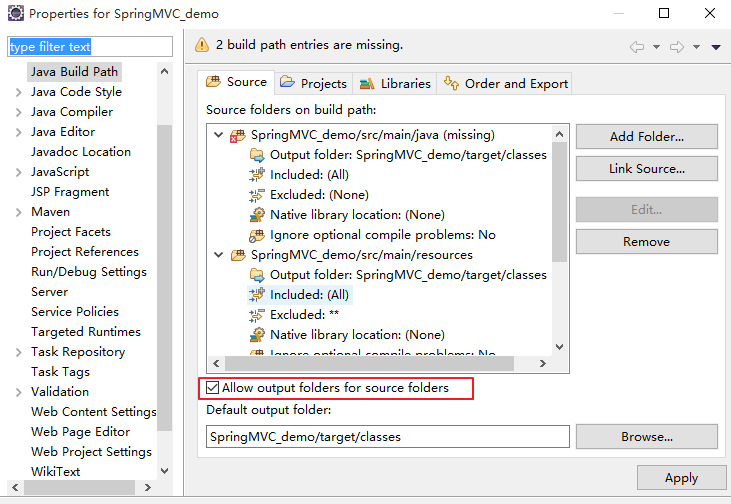Click the type filter text field
The width and height of the screenshot is (731, 504).
point(90,47)
